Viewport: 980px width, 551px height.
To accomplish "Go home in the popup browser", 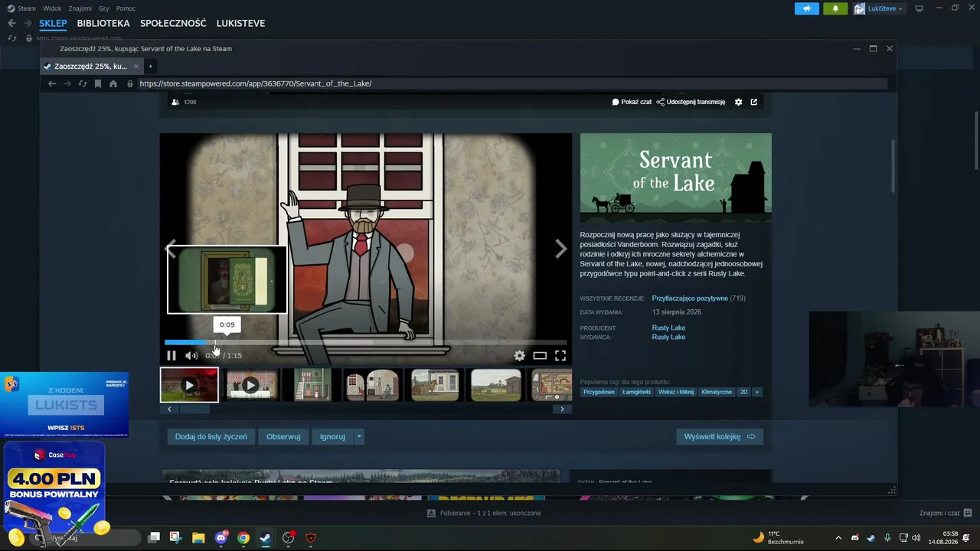I will tap(113, 83).
